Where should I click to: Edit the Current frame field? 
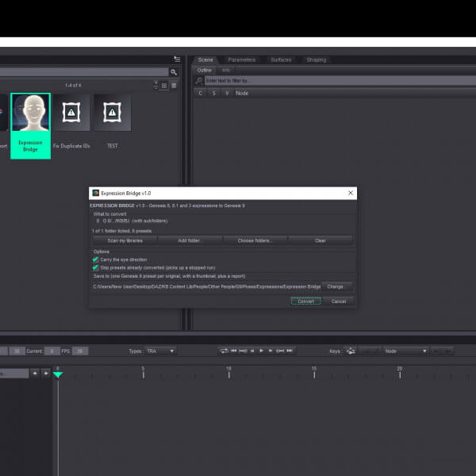pyautogui.click(x=52, y=351)
